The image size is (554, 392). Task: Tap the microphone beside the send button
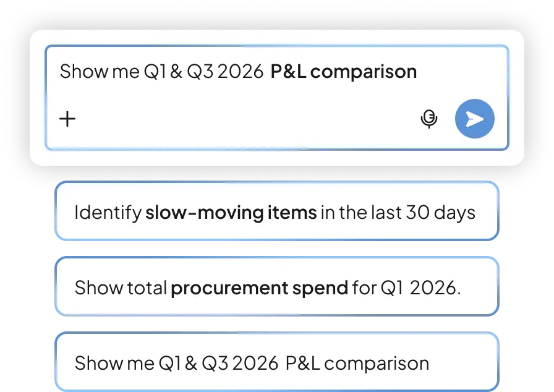(428, 118)
